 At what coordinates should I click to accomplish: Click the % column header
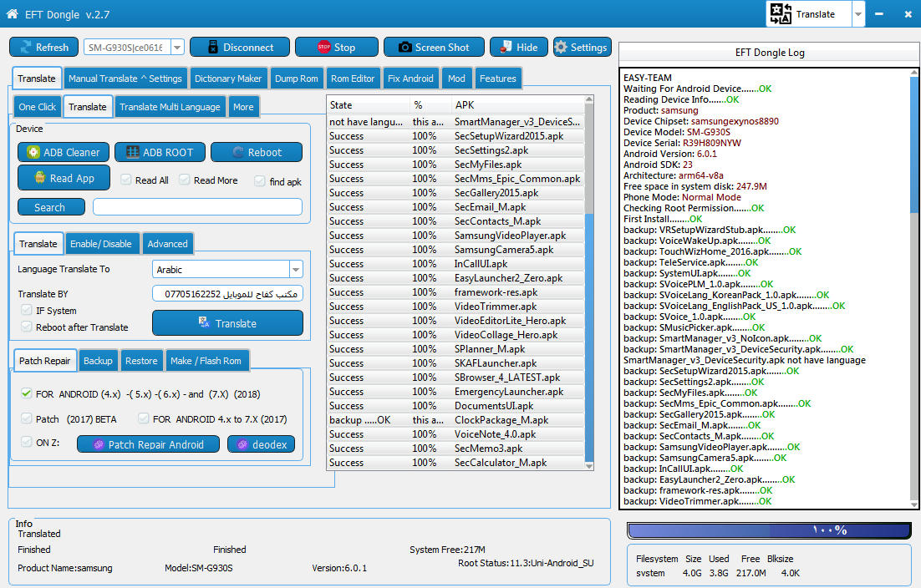click(x=430, y=104)
